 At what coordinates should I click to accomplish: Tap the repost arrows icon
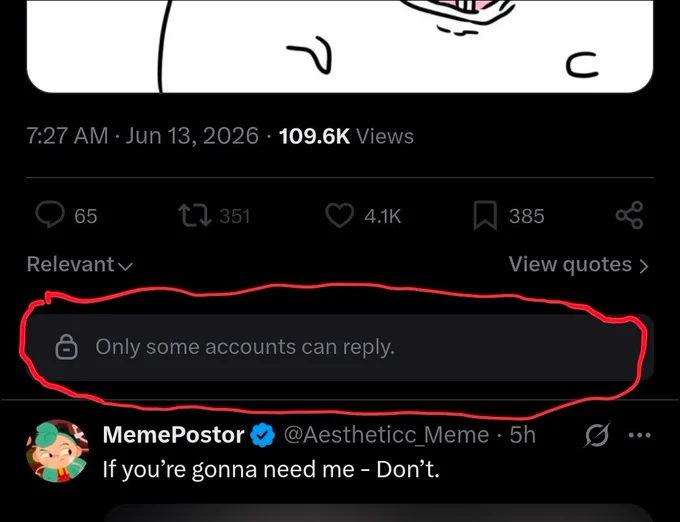[195, 215]
